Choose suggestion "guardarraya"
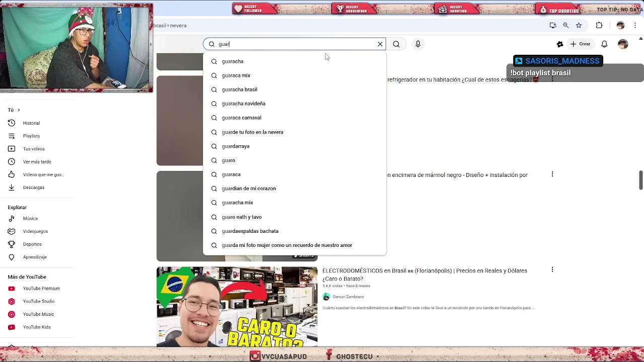644x362 pixels. click(x=294, y=146)
